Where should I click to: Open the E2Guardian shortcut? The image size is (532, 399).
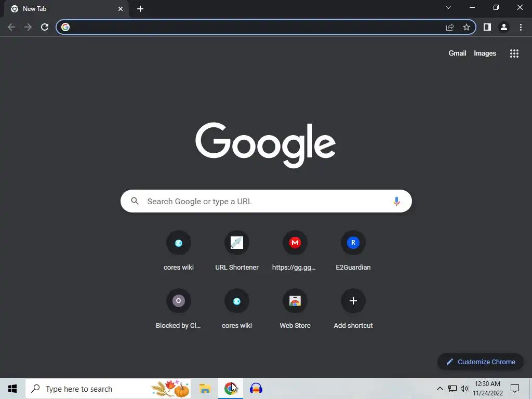tap(353, 251)
